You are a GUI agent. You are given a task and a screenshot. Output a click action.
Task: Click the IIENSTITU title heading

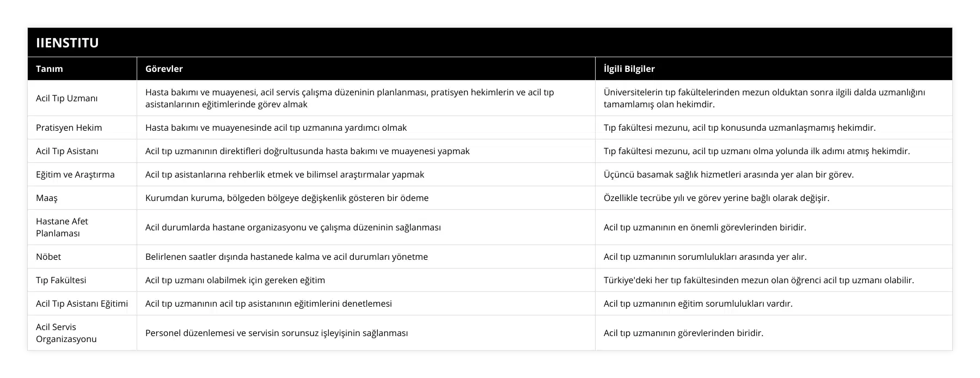pyautogui.click(x=68, y=42)
